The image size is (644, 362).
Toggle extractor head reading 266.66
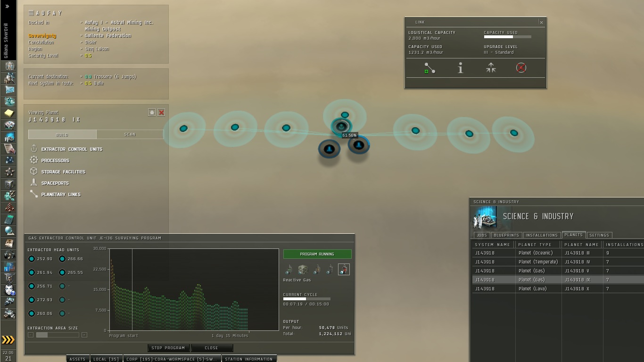coord(62,259)
